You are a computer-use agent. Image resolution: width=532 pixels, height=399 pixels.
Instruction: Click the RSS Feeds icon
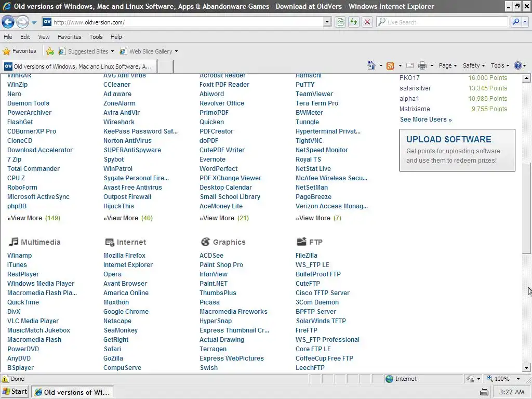(x=391, y=65)
